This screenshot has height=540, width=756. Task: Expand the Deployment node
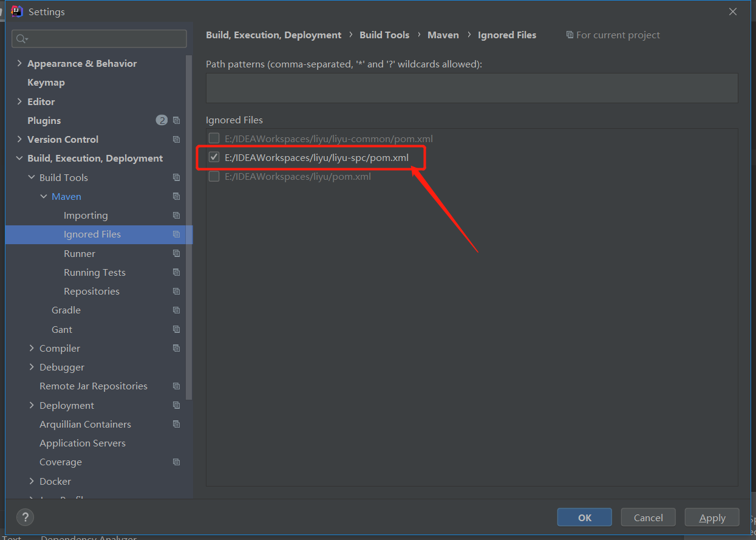[32, 405]
